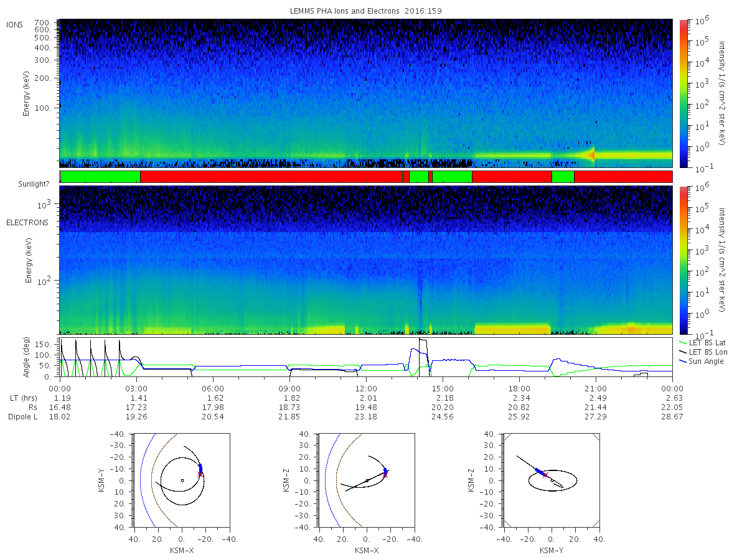Click the 'Dipole L' row label
The height and width of the screenshot is (560, 747).
pyautogui.click(x=22, y=417)
